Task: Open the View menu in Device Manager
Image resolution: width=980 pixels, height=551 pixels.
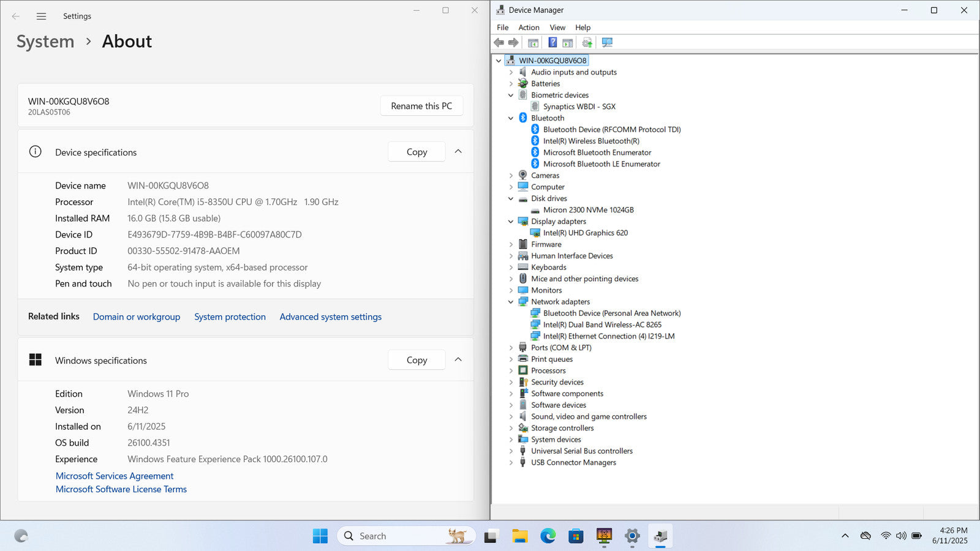Action: (557, 28)
